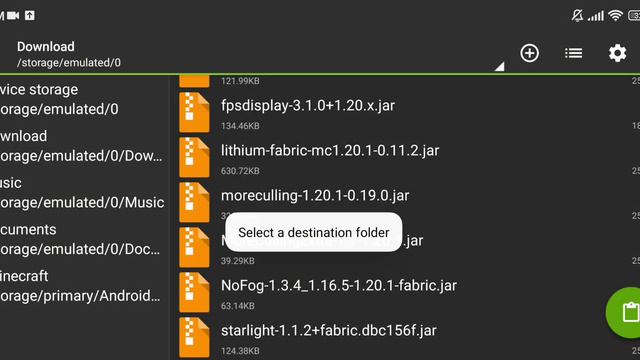Select the NoFog jar archive icon
This screenshot has width=640, height=360.
(x=194, y=292)
